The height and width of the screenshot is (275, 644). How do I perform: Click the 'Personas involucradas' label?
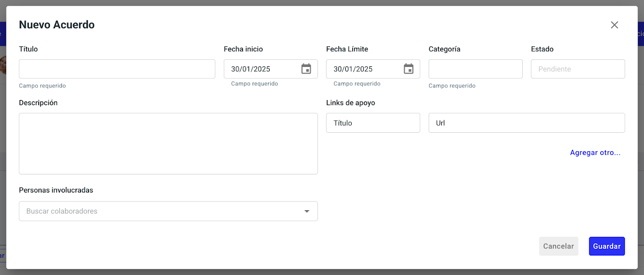click(x=56, y=190)
